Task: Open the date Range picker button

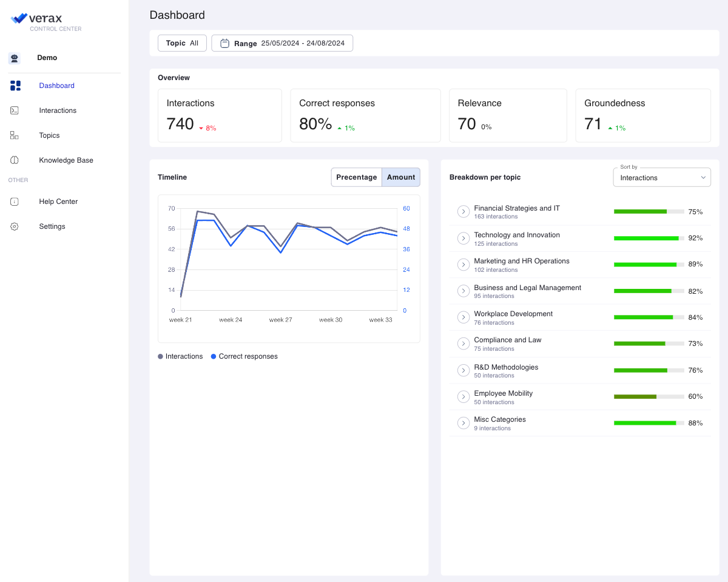Action: (x=282, y=43)
